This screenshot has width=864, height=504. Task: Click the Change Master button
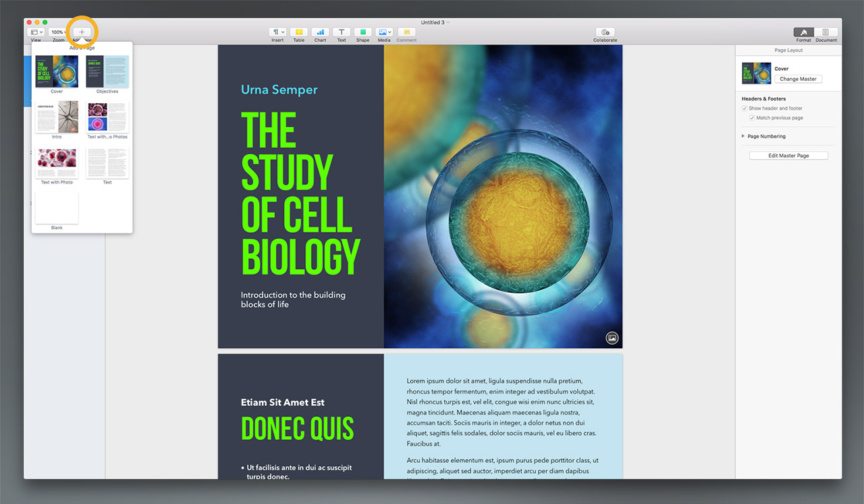[798, 79]
